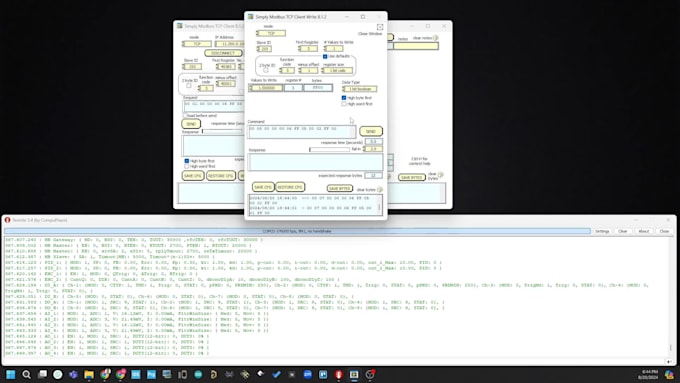Screen dimensions: 680x383
Task: Toggle the 2 byte ID checkbox in the TCP Client window
Action: (189, 86)
